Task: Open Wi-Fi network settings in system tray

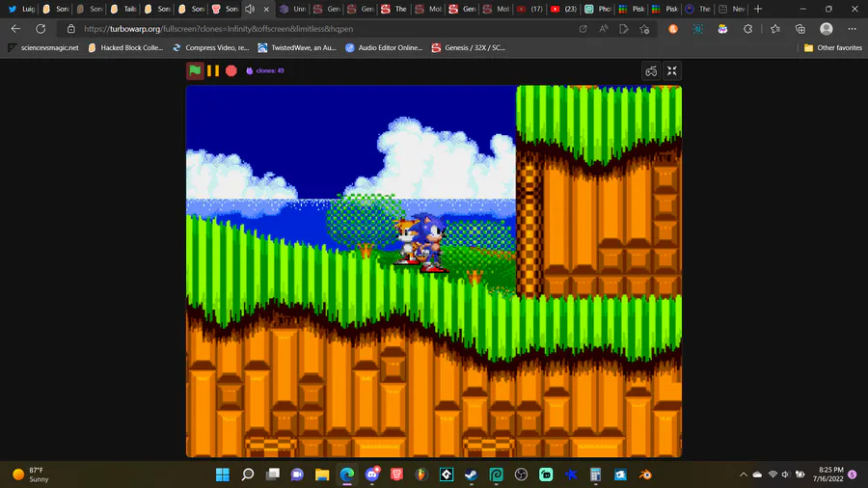Action: pos(773,474)
